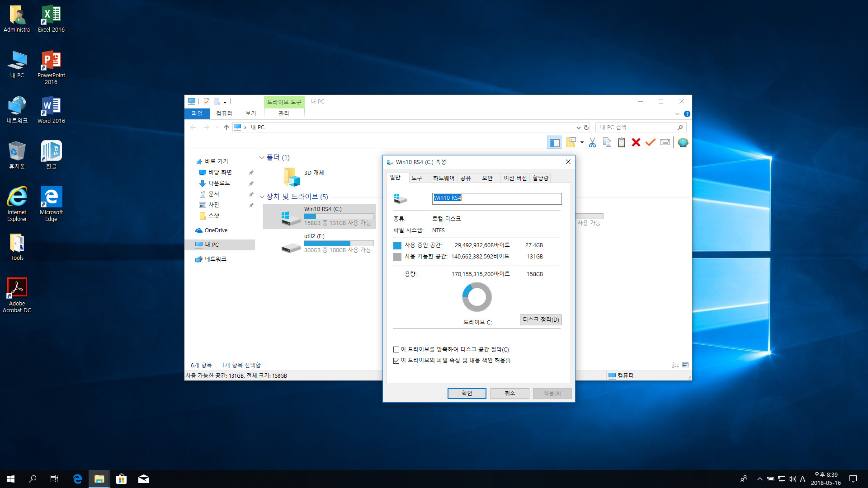Open the 보기 ribbon tab
The image size is (868, 488).
(x=251, y=113)
